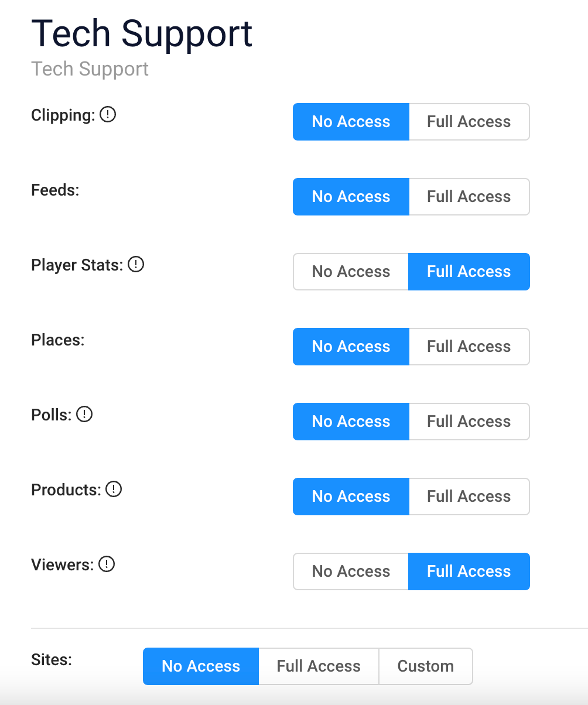Screen dimensions: 588x705
Task: Click the info icon beside Viewers
Action: click(107, 564)
